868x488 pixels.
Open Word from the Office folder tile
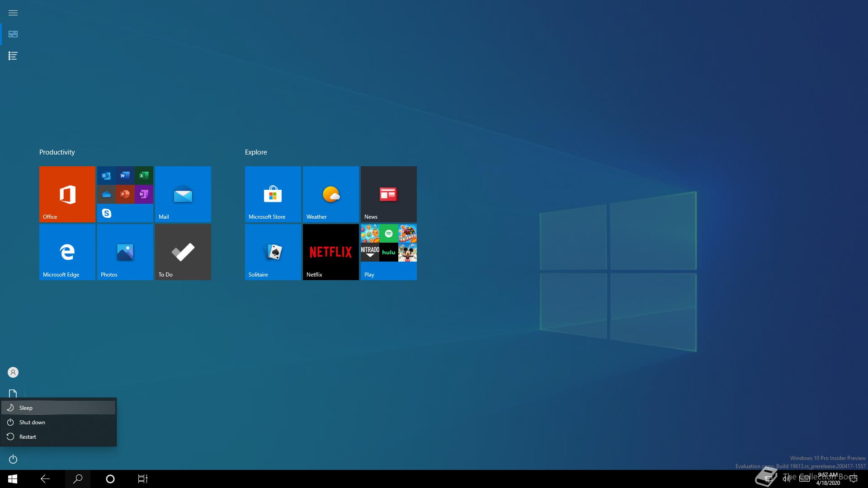(x=125, y=175)
